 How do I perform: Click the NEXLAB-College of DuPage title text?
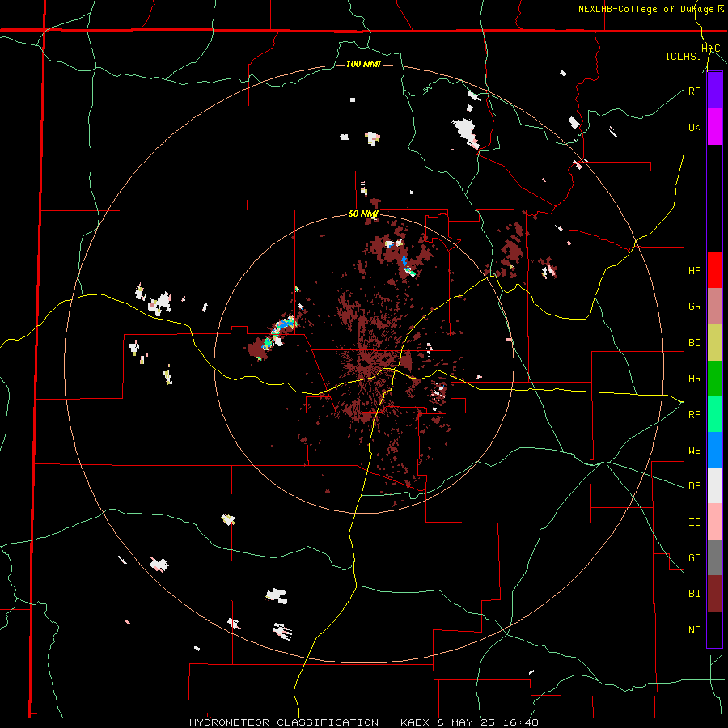(x=645, y=9)
